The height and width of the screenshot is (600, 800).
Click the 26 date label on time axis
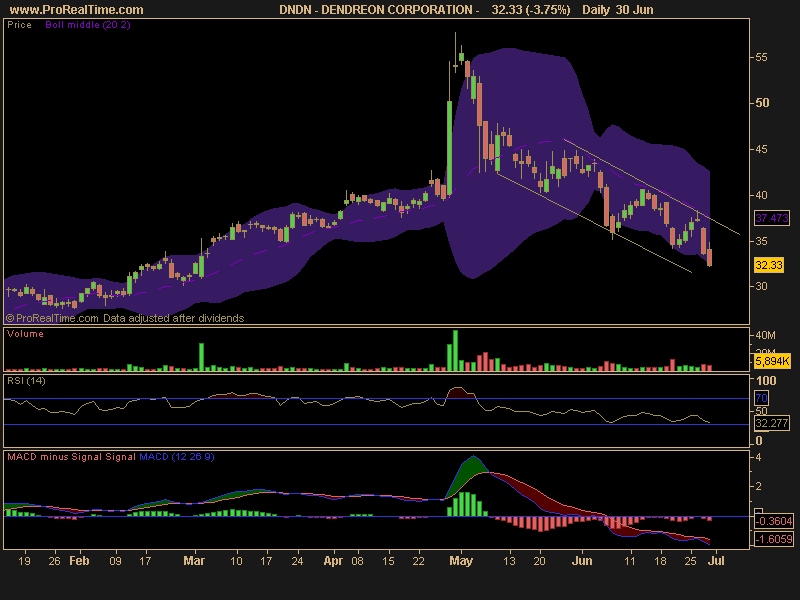[54, 561]
